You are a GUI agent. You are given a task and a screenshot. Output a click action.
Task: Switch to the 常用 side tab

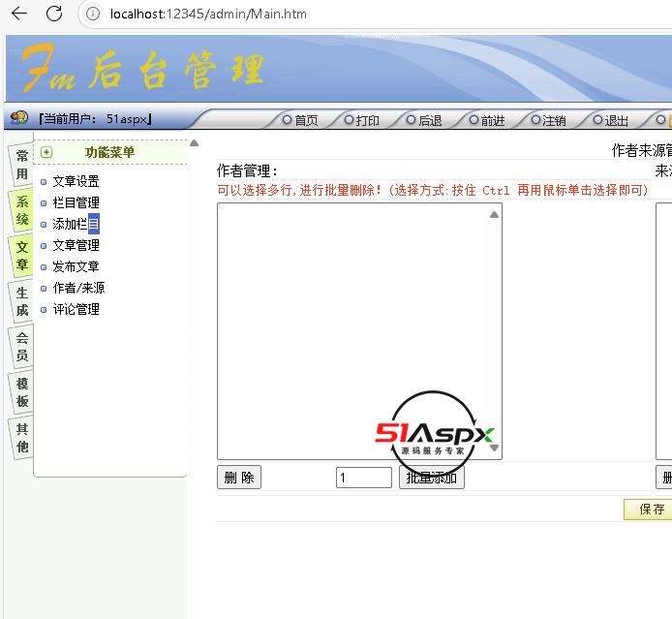[x=21, y=165]
